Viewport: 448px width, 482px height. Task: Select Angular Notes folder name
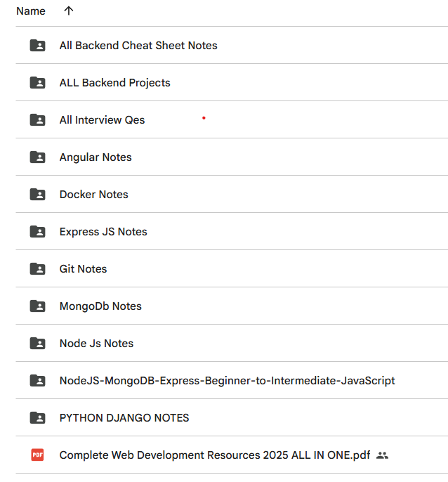[x=95, y=157]
